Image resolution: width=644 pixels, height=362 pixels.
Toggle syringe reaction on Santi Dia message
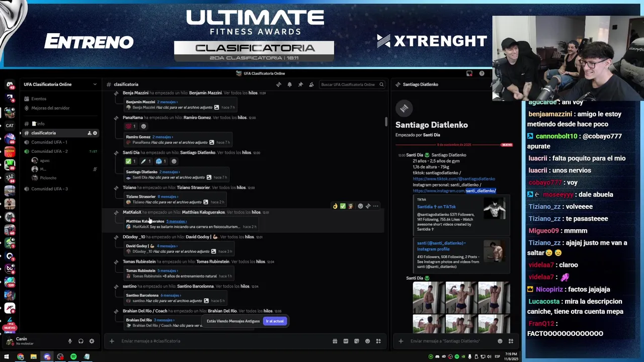click(146, 161)
